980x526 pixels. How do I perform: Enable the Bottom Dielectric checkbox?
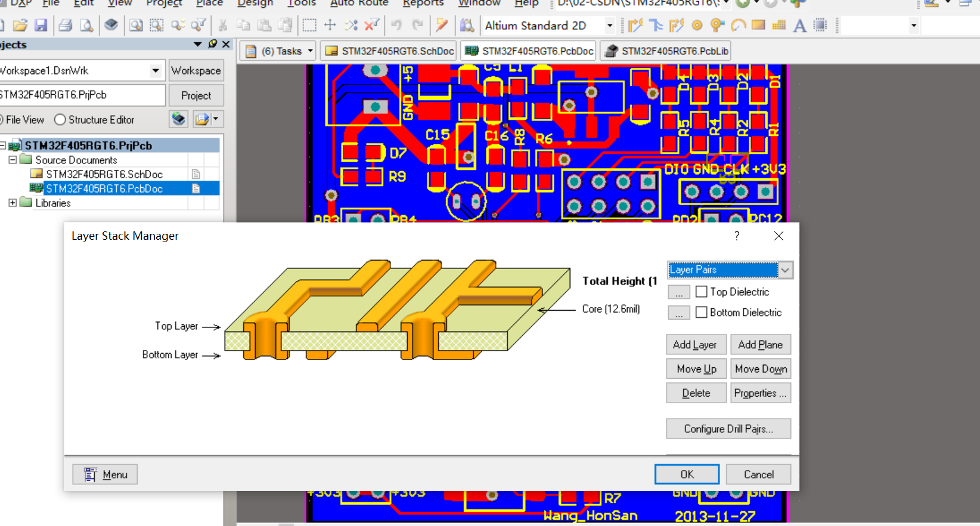pyautogui.click(x=702, y=312)
